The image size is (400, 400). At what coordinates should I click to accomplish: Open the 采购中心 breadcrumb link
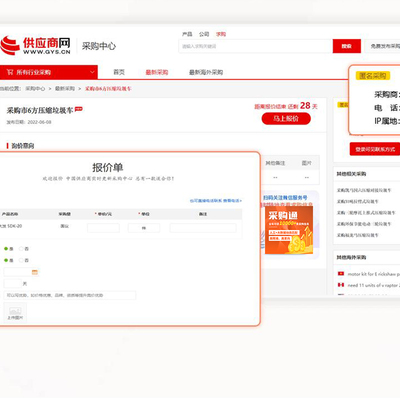coord(35,89)
